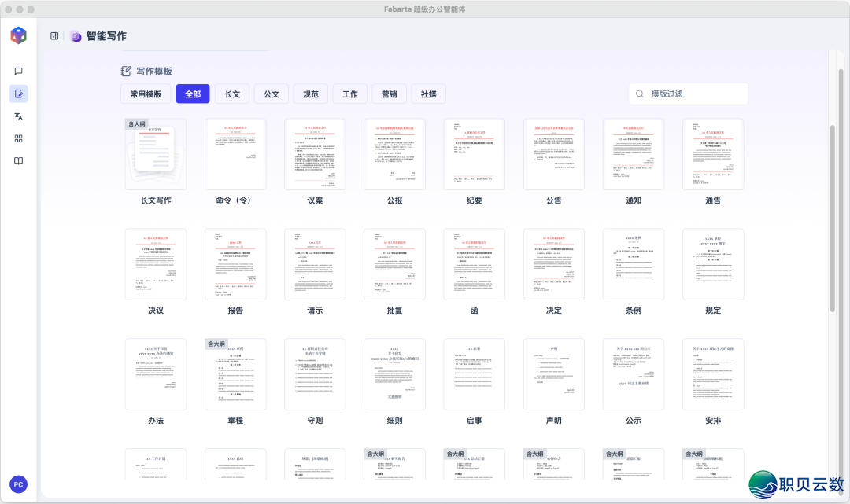This screenshot has width=850, height=504.
Task: Open the knowledge book sidebar icon
Action: (19, 161)
